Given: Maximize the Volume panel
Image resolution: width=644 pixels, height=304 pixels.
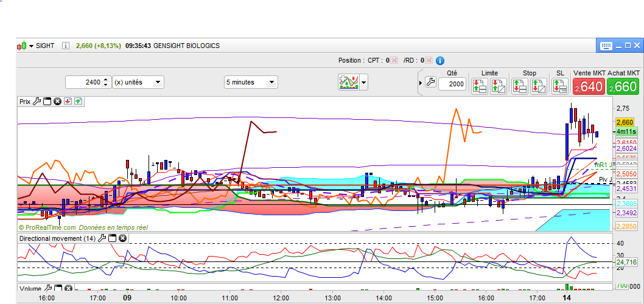Looking at the screenshot, I should [58, 288].
